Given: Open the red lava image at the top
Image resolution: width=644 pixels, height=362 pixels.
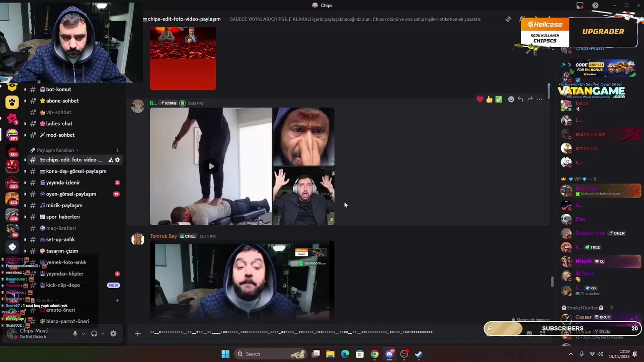Looking at the screenshot, I should pyautogui.click(x=183, y=58).
